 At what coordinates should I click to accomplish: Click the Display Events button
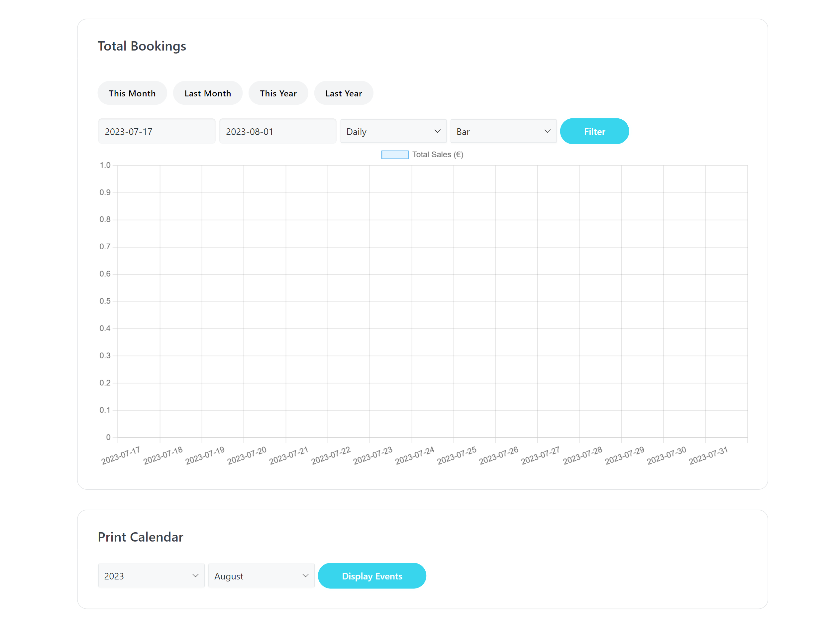pos(372,576)
